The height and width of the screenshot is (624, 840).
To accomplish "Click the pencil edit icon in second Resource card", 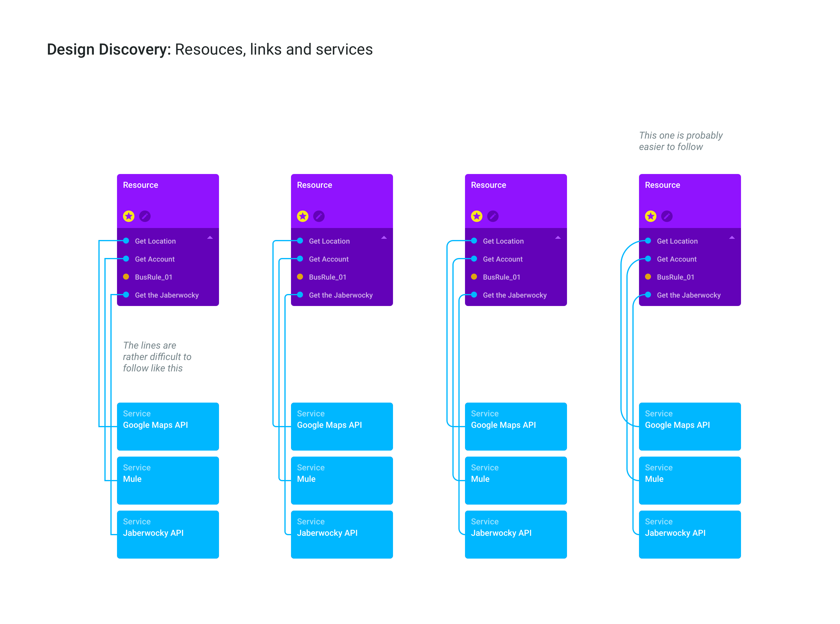I will [x=319, y=216].
